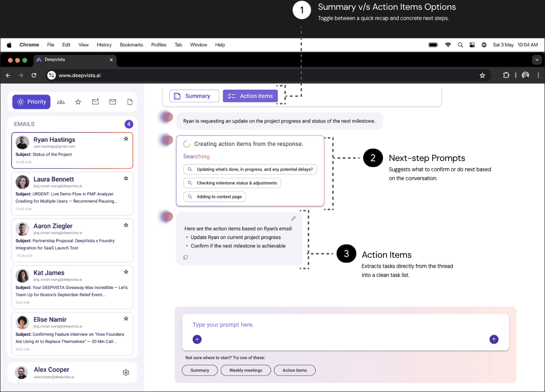Select suggestion 'Updating what's done, in progress...'
Viewport: 545px width, 392px height.
coord(250,169)
